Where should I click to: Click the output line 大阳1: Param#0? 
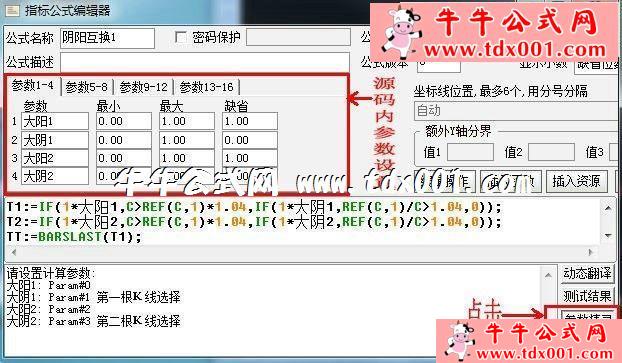pos(48,285)
